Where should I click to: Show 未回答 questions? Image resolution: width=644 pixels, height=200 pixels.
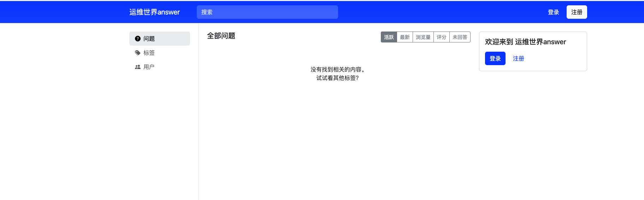pos(460,37)
